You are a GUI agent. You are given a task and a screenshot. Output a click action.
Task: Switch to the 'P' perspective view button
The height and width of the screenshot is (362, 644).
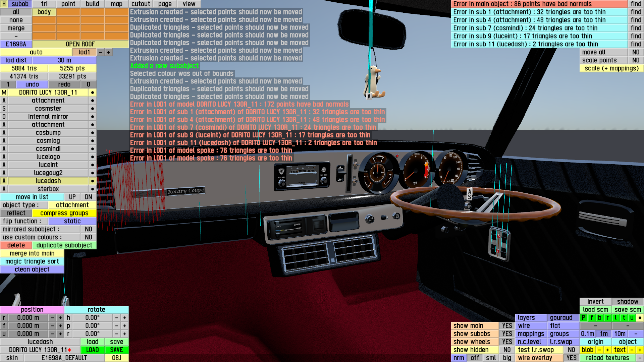[584, 318]
